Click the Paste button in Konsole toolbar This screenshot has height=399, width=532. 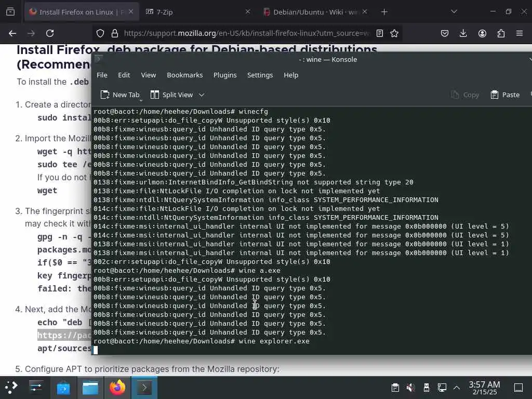point(505,95)
